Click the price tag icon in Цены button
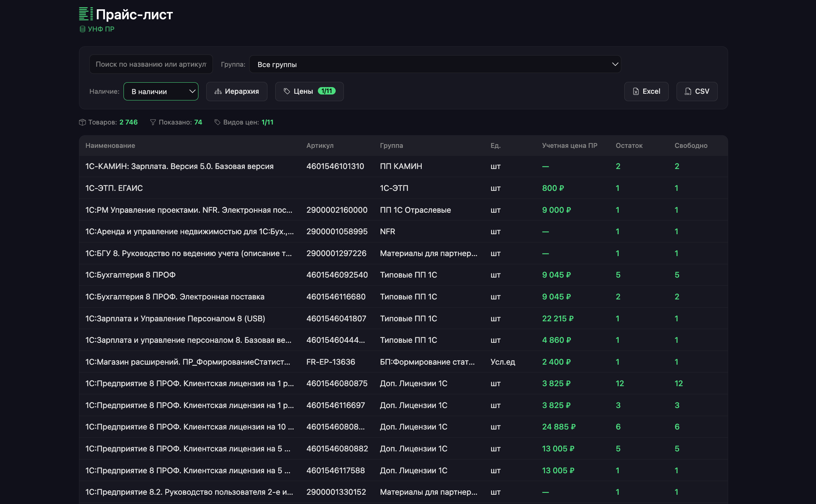Viewport: 816px width, 504px height. click(x=287, y=91)
